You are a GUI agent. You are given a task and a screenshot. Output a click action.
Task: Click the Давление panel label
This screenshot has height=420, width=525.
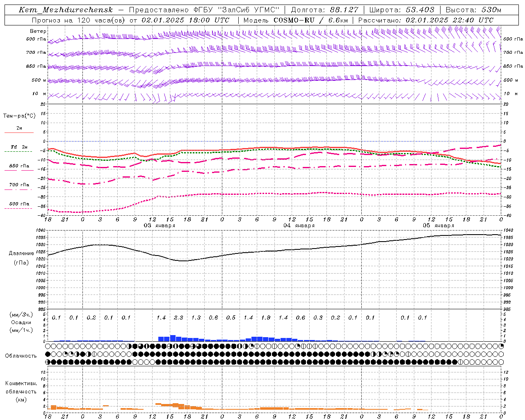21,253
